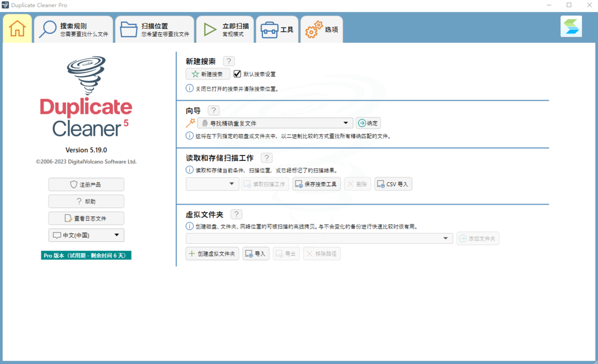Image resolution: width=598 pixels, height=364 pixels.
Task: Toggle the 默认搜索设置 checkbox
Action: point(237,74)
